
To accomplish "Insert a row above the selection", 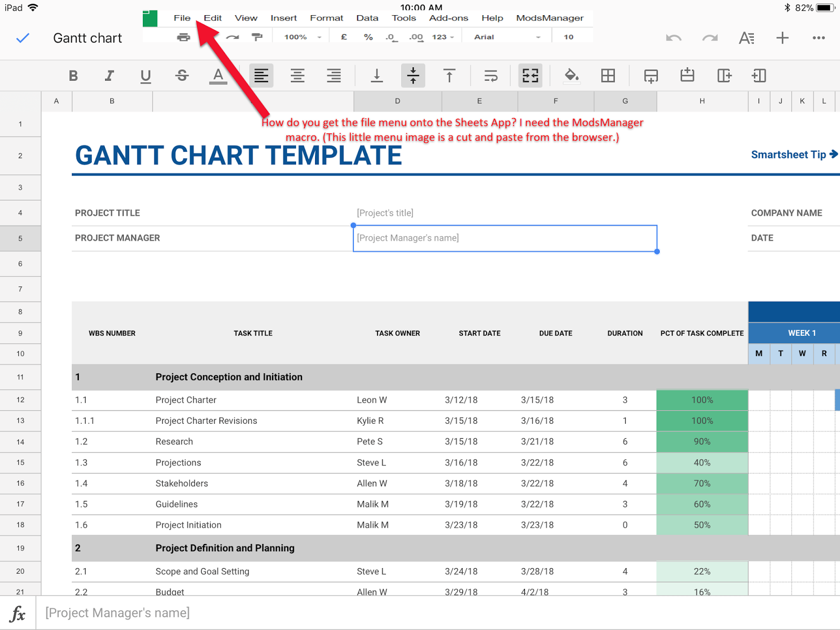I will pyautogui.click(x=687, y=76).
